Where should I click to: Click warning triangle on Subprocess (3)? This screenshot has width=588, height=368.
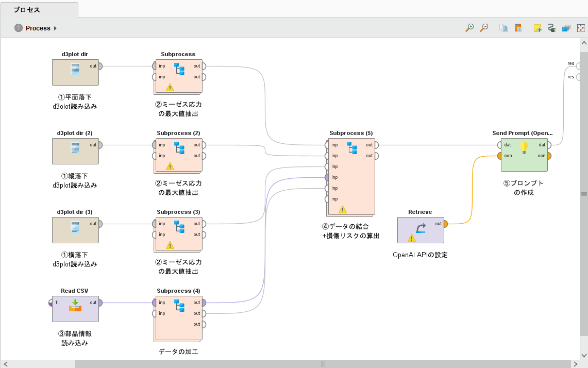[x=170, y=245]
